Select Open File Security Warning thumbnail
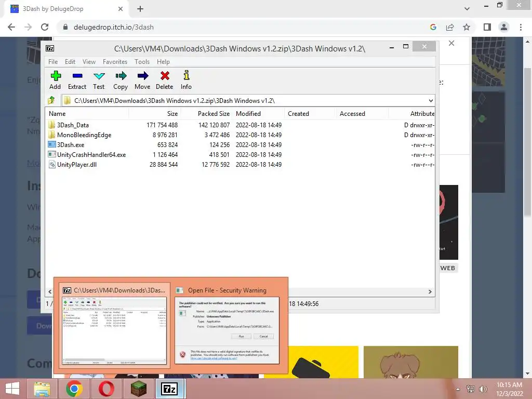This screenshot has height=399, width=532. point(227,325)
